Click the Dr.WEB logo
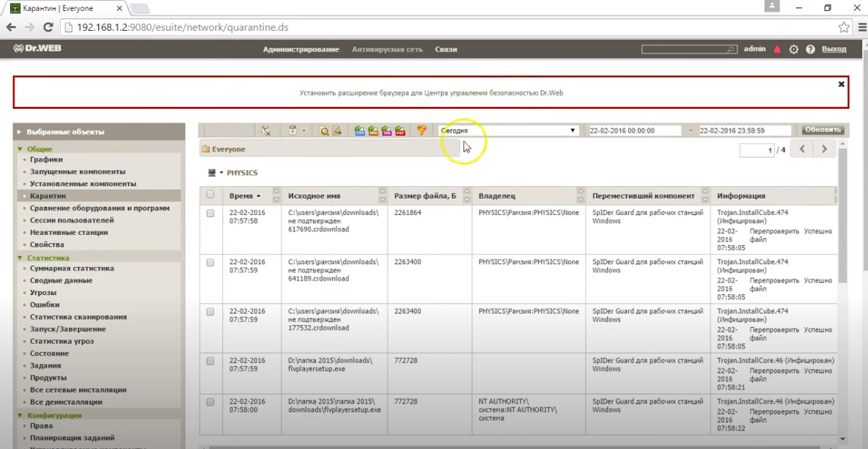Viewport: 868px width, 449px height. 37,48
